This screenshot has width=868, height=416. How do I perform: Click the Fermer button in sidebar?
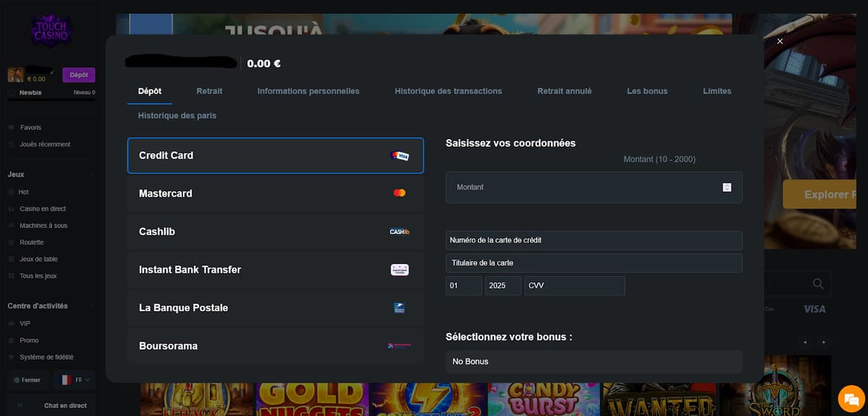pos(30,380)
